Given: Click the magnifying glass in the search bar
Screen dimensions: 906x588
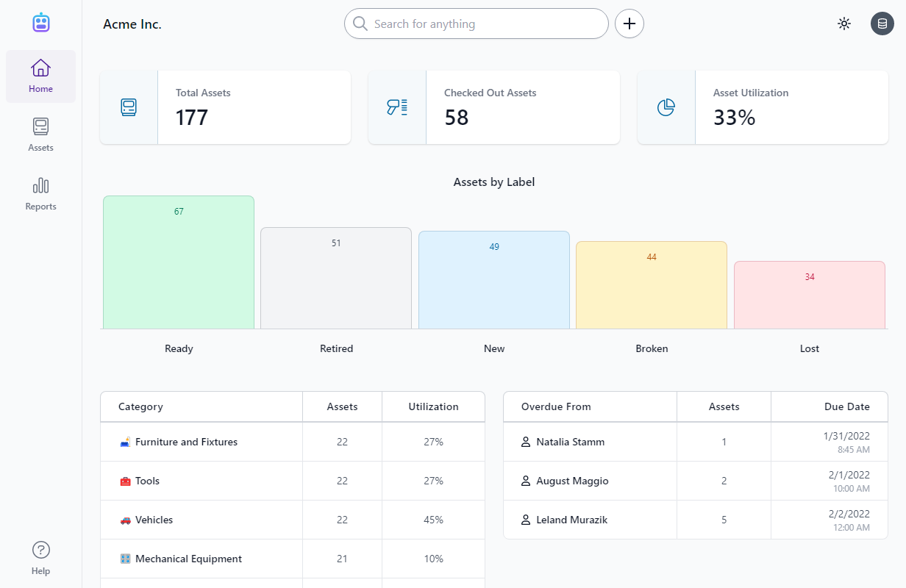Looking at the screenshot, I should pos(360,24).
